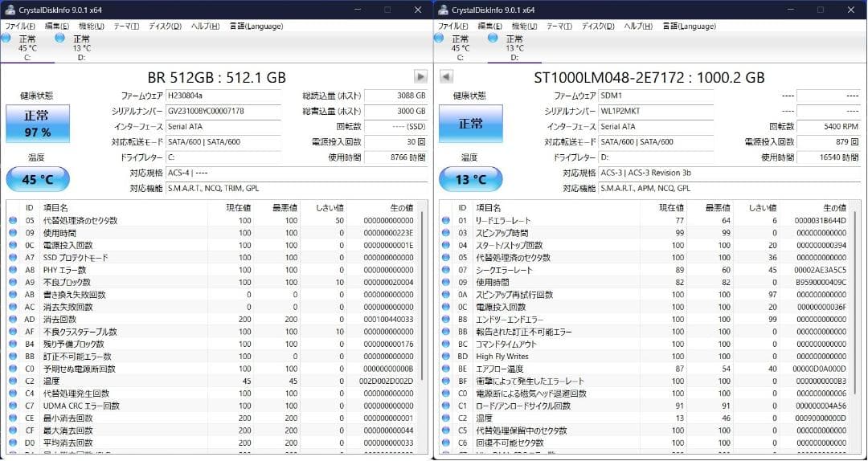868x461 pixels.
Task: Click status icon of エアフロー温度 row
Action: tap(445, 369)
